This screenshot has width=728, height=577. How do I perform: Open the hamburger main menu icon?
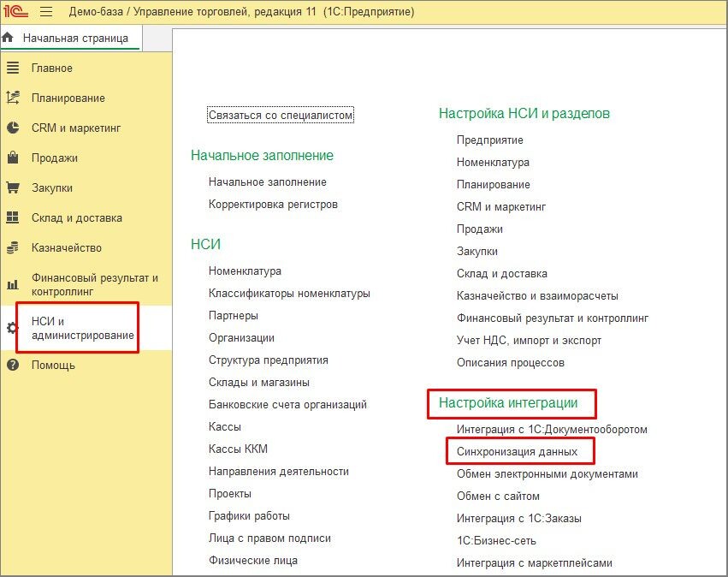point(46,11)
